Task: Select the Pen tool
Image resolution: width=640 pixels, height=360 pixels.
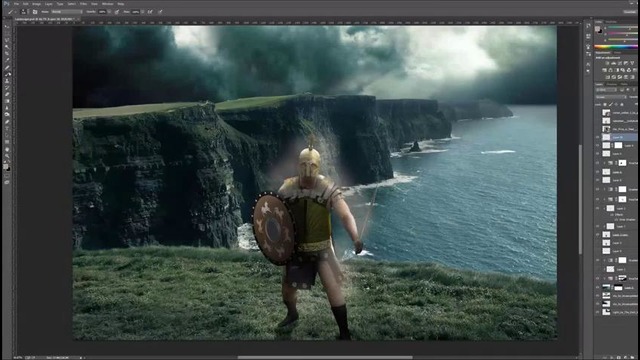Action: pos(7,122)
